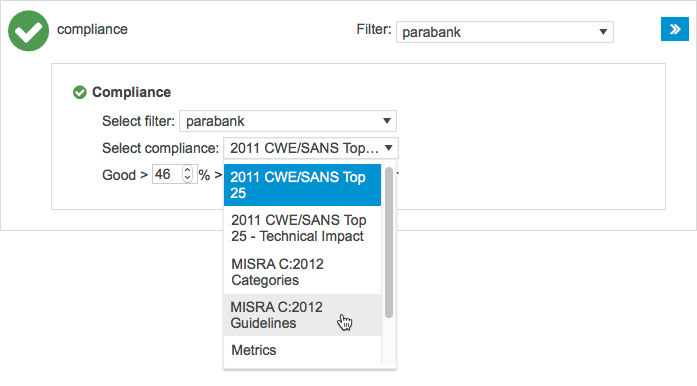Click the small green Compliance status icon
Screen dimensions: 697x386
pyautogui.click(x=80, y=92)
